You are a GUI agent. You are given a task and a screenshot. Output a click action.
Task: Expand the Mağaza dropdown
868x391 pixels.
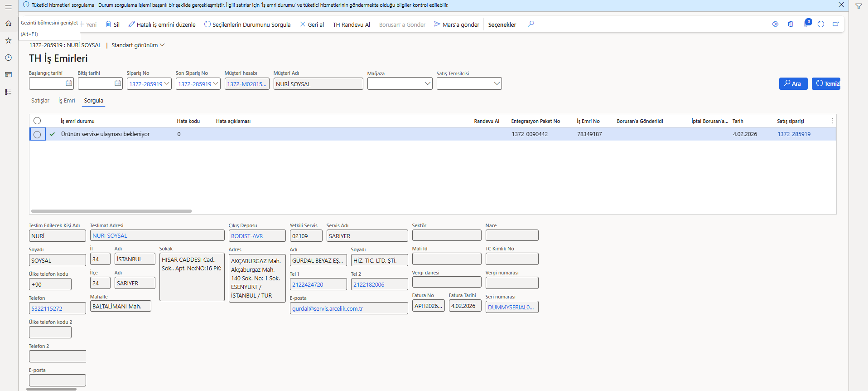(x=428, y=83)
